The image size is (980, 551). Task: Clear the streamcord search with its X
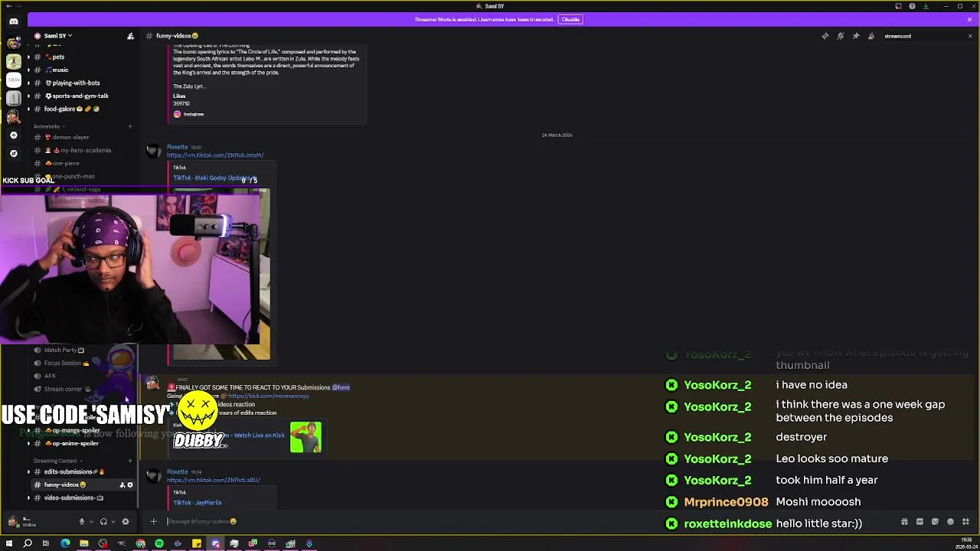[x=969, y=36]
